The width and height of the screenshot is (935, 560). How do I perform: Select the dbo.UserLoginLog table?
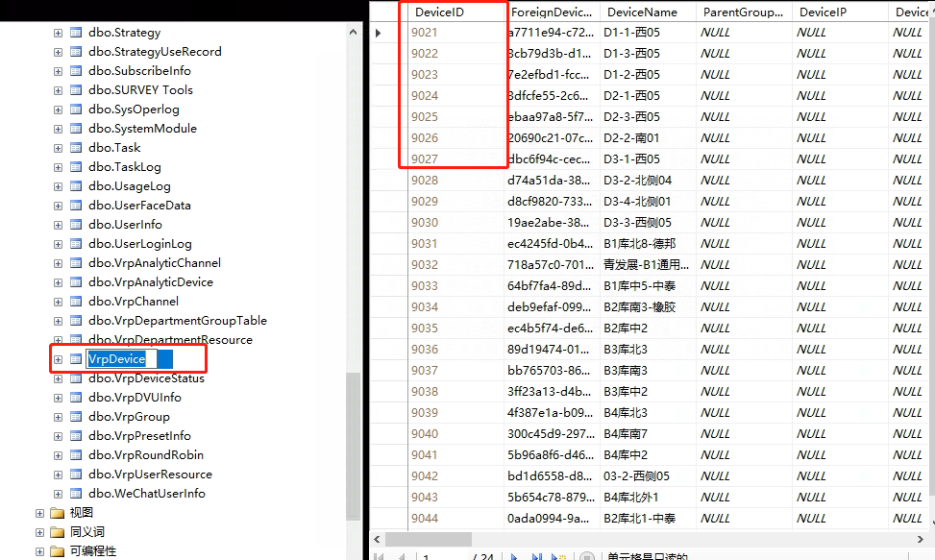point(140,244)
